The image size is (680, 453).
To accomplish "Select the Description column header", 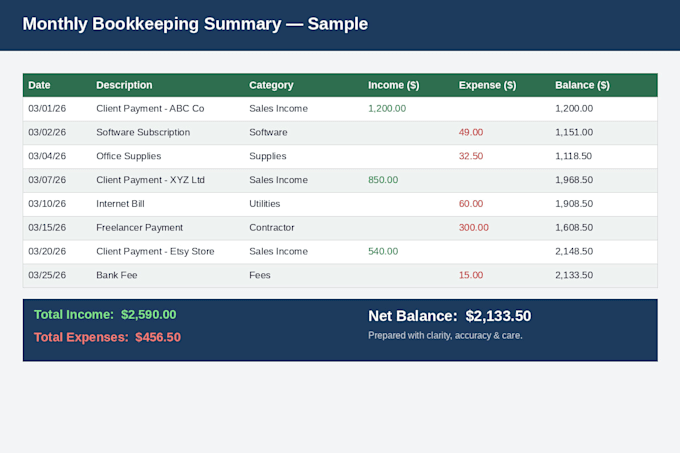I will [124, 85].
